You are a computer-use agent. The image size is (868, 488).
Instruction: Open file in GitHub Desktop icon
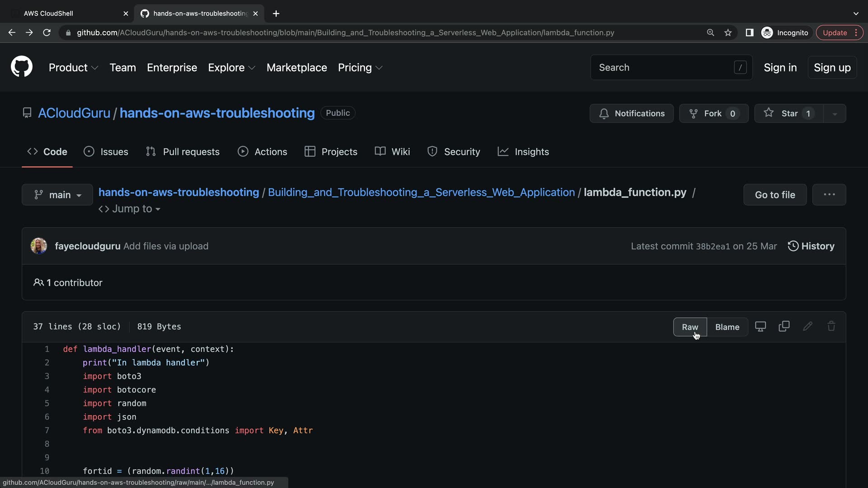click(760, 326)
